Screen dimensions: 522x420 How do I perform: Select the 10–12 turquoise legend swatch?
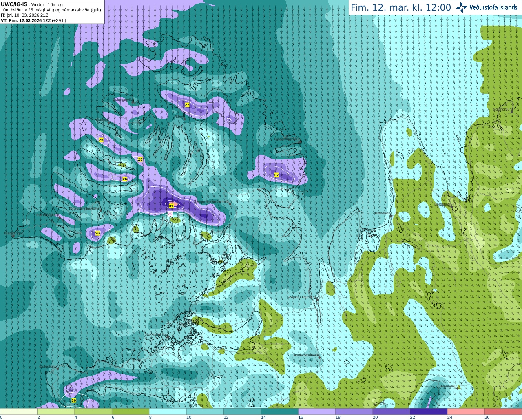point(205,411)
